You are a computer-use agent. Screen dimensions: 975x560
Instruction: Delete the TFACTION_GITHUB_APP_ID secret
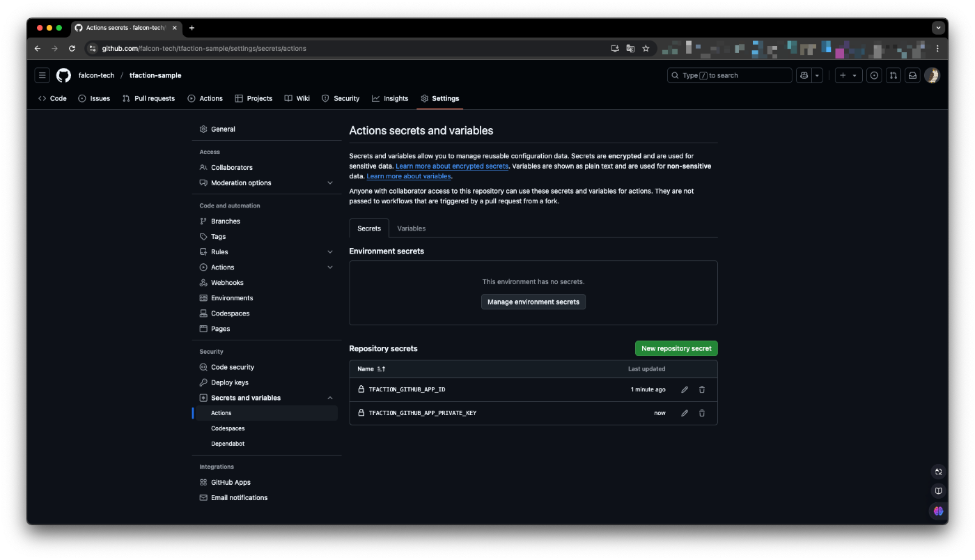pos(702,389)
